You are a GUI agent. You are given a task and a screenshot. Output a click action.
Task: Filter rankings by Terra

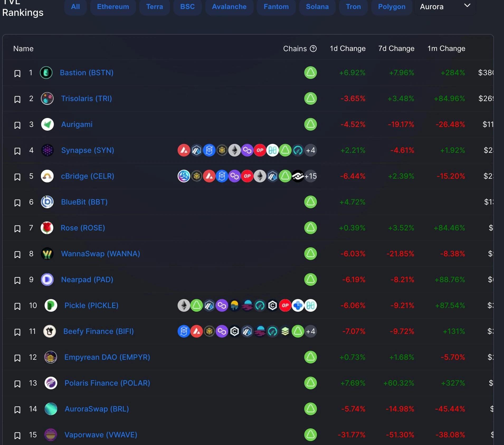155,7
